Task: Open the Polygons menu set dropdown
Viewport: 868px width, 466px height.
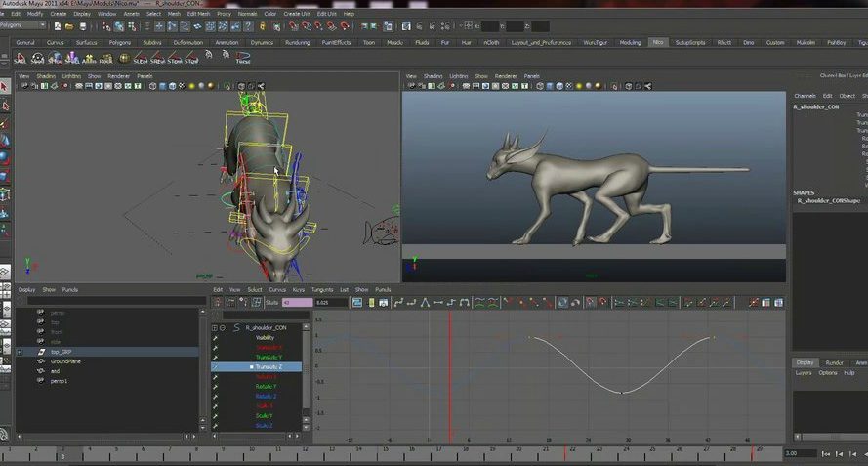Action: [22, 25]
